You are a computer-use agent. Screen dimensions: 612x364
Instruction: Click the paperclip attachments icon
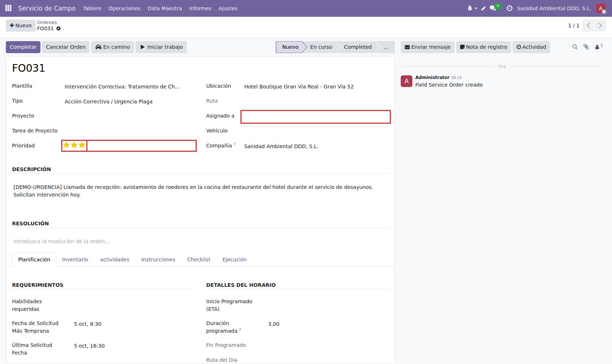click(586, 47)
